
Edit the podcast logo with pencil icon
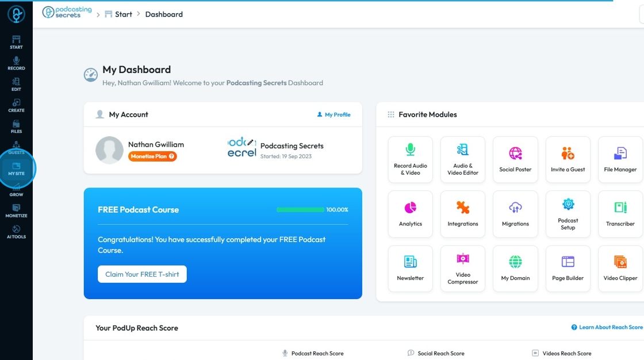click(x=250, y=142)
